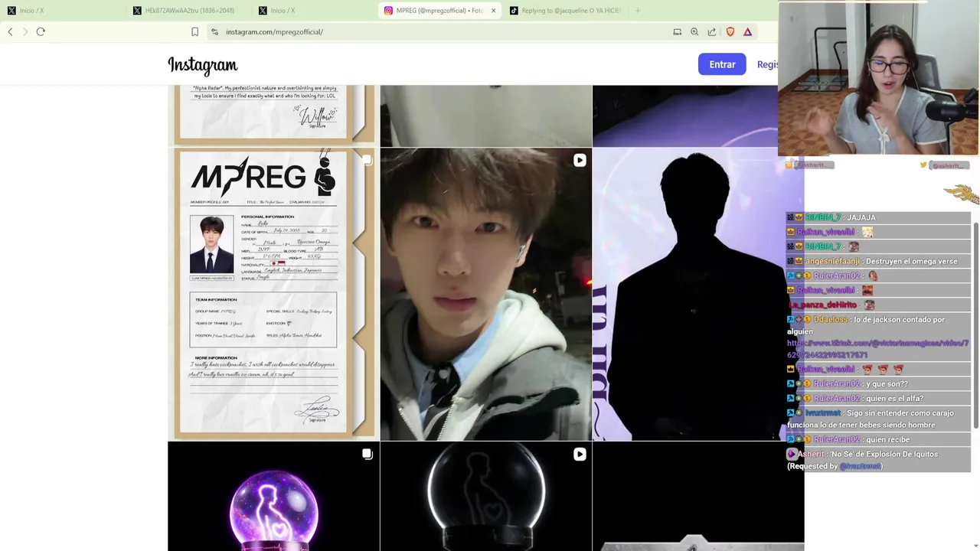Screen dimensions: 980x551
Task: Click the Instagram logo
Action: 203,65
